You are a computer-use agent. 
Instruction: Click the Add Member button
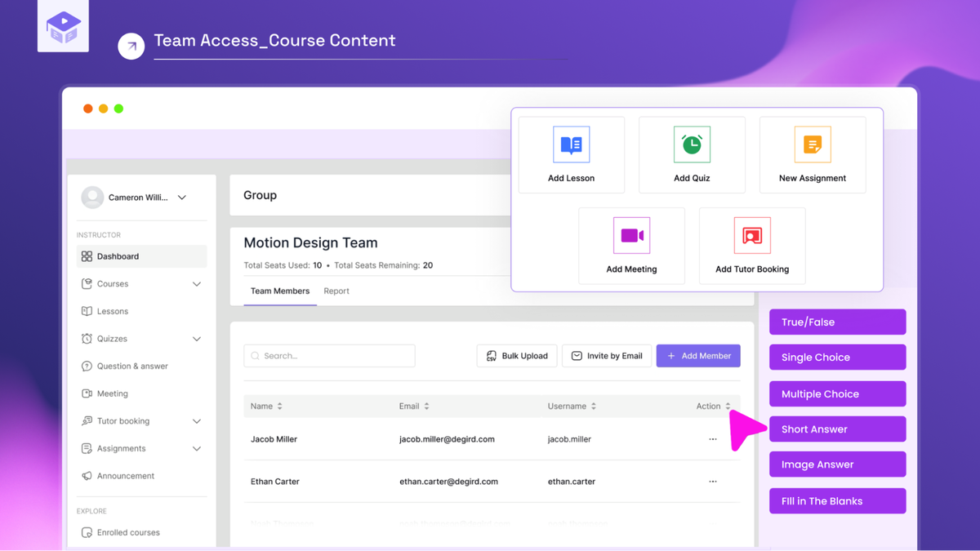[698, 356]
